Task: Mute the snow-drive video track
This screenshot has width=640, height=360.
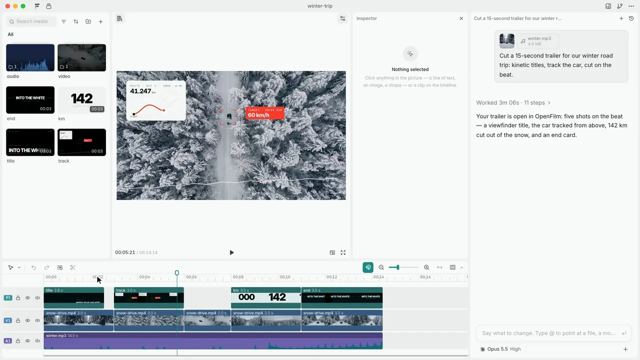Action: click(38, 320)
